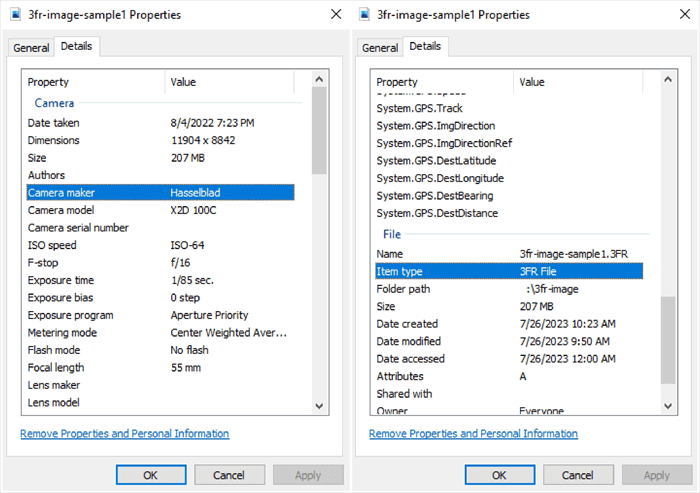Click the file icon in the Camera details dialog's title bar

coord(15,15)
